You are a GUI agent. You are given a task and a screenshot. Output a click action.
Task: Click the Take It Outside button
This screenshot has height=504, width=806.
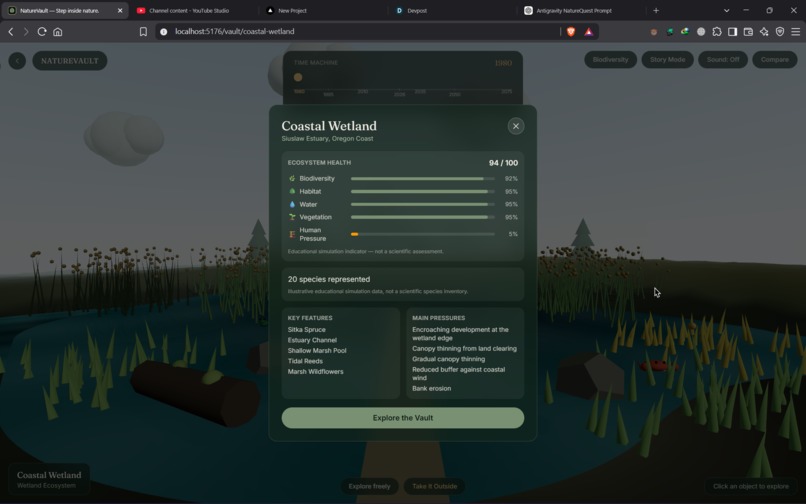434,486
